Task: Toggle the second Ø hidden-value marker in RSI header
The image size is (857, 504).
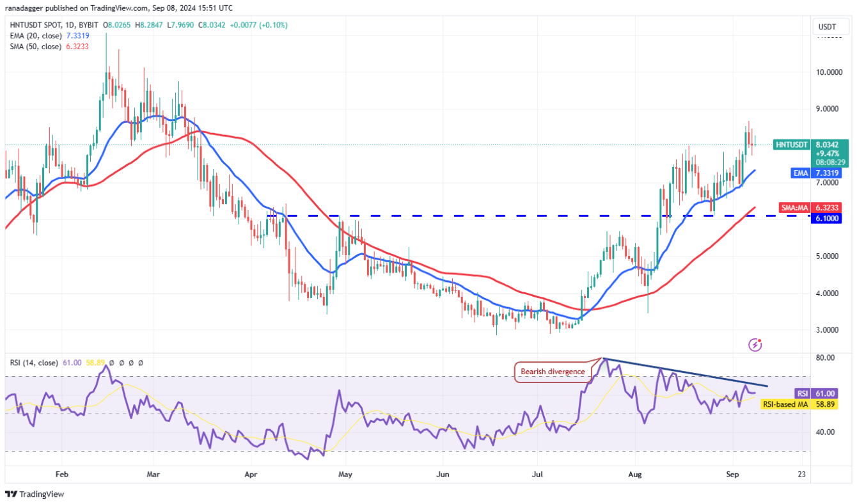Action: click(x=122, y=363)
